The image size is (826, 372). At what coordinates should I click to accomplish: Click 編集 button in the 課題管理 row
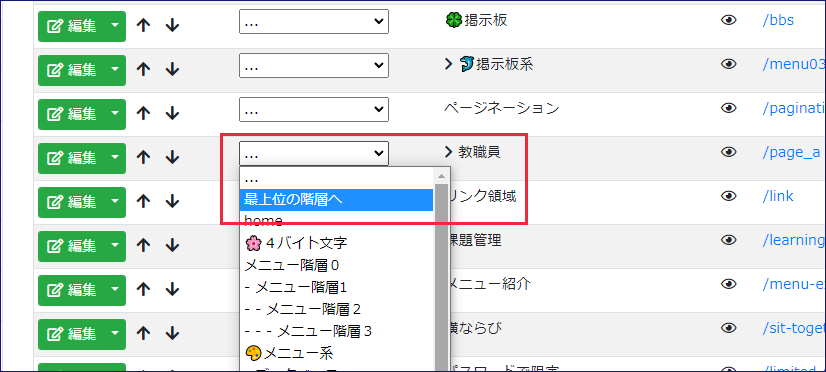(71, 246)
